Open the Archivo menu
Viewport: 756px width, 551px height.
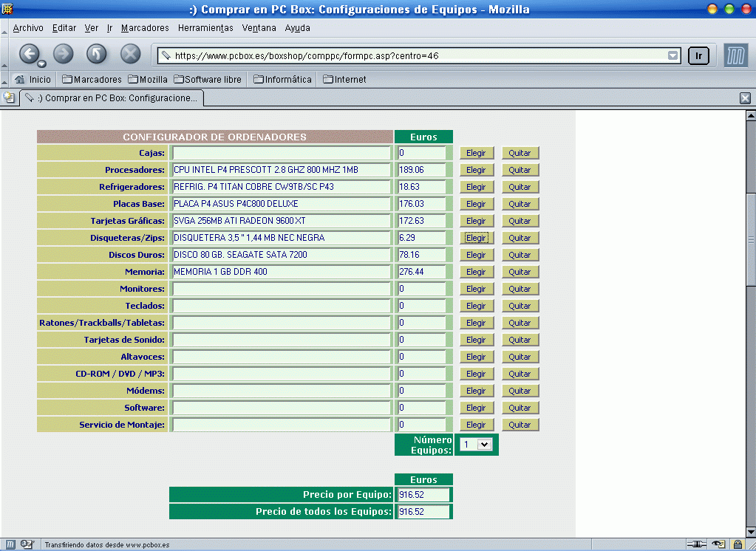[28, 28]
